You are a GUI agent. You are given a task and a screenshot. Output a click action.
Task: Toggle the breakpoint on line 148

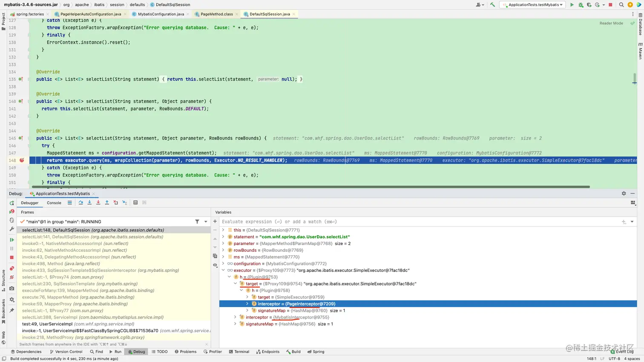pyautogui.click(x=22, y=160)
